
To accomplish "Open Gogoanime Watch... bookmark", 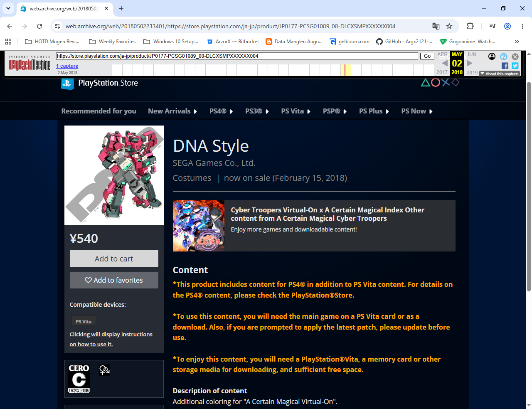I will click(x=468, y=42).
